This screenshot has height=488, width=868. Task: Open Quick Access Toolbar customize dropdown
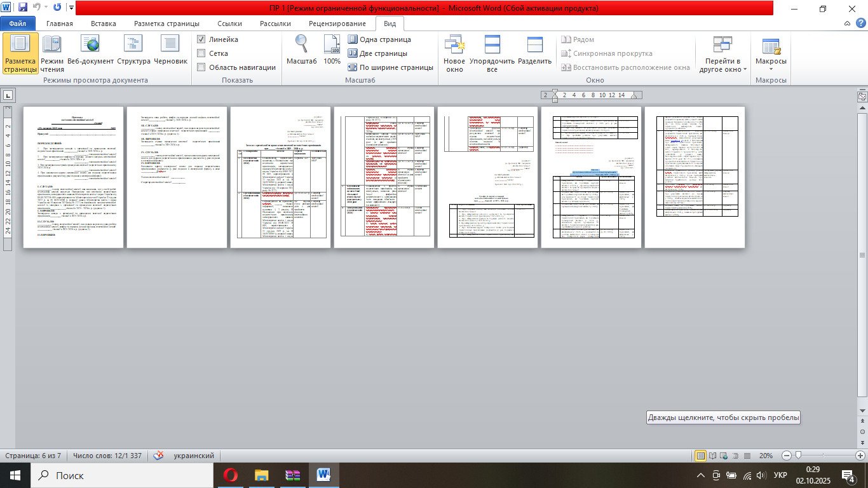pyautogui.click(x=71, y=8)
